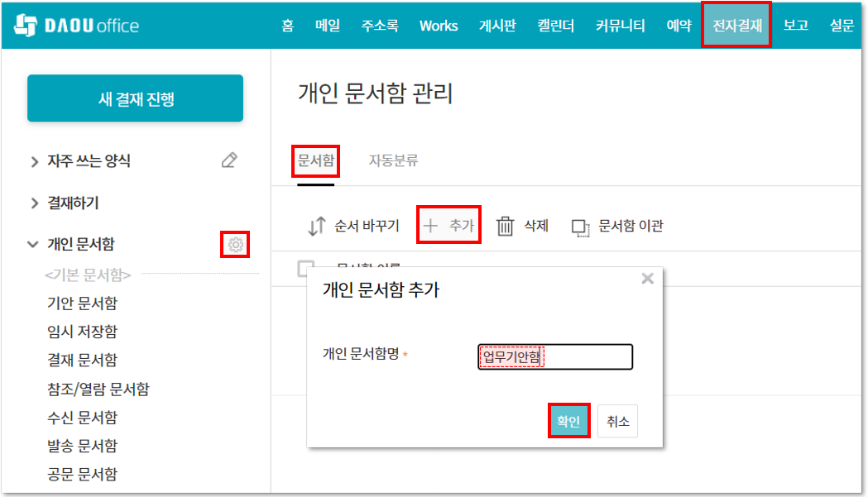
Task: Expand the 결재하기 section
Action: (x=35, y=203)
